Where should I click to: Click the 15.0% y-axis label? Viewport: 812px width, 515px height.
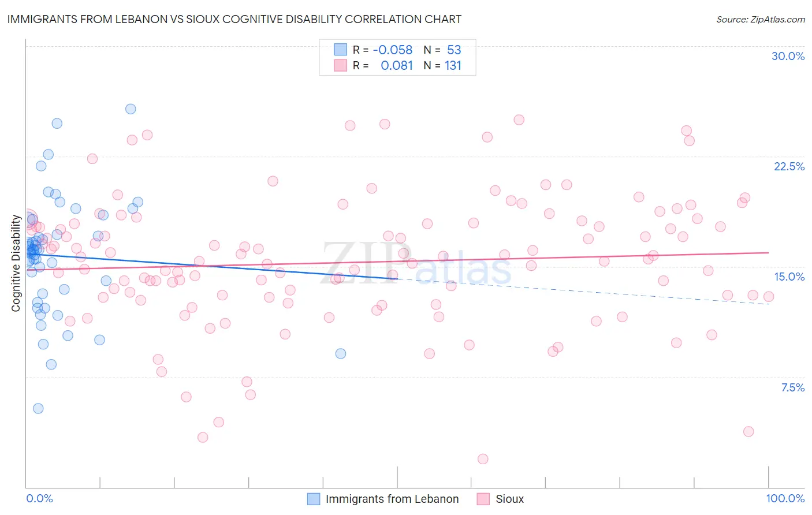[789, 277]
